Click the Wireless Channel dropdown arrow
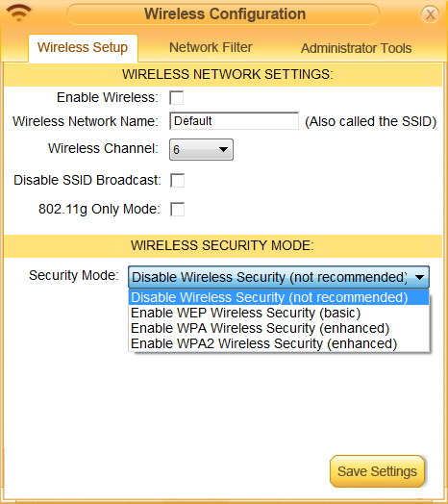 [223, 149]
